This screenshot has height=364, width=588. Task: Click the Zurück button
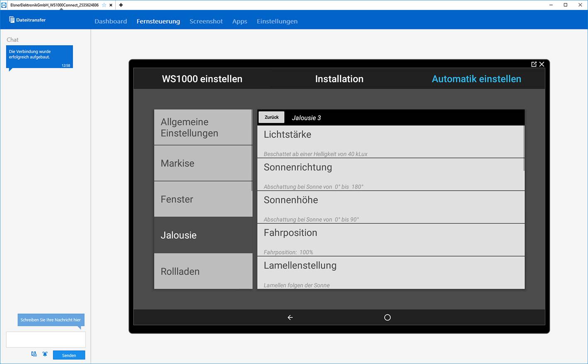pyautogui.click(x=271, y=117)
